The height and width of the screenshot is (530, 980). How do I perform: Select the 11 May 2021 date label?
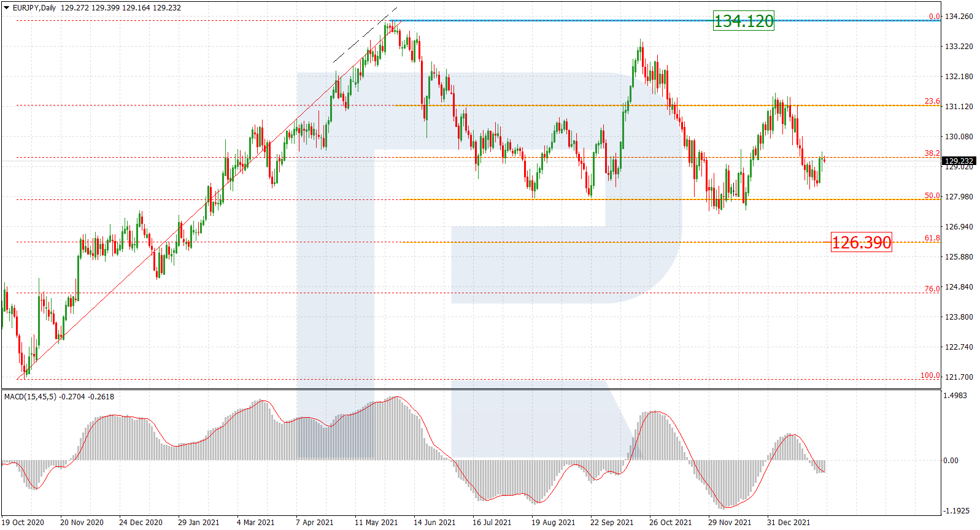[x=376, y=523]
